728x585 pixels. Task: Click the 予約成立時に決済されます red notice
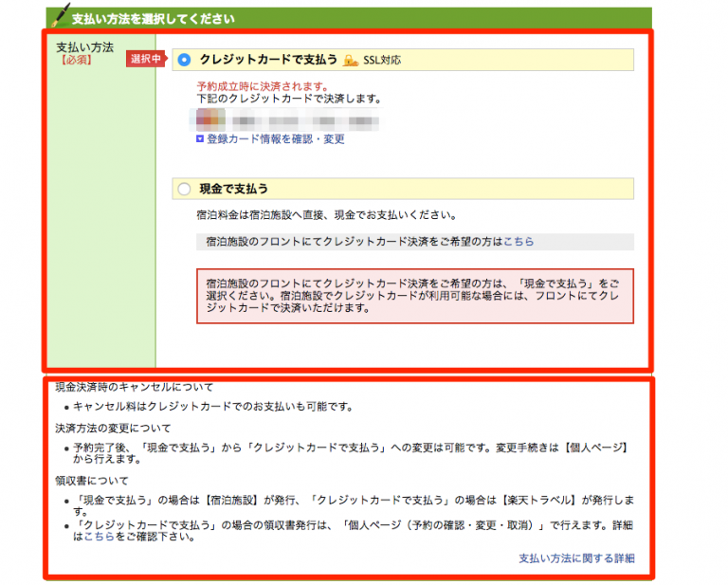pos(263,86)
